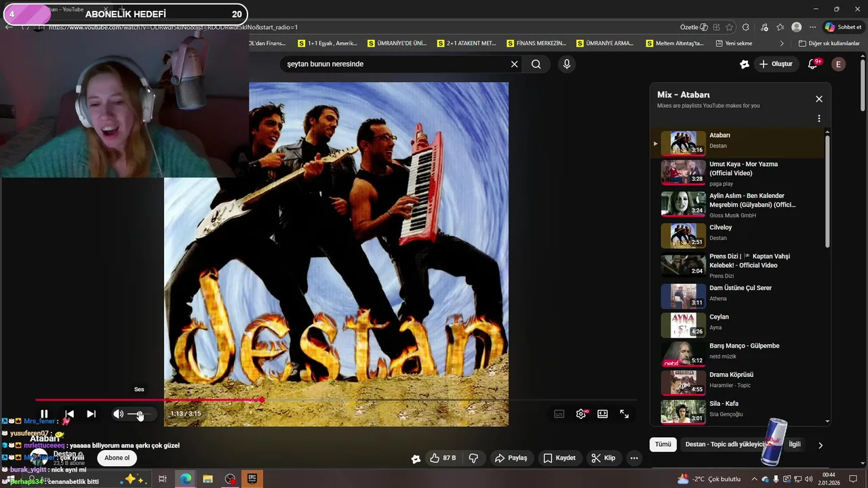This screenshot has height=488, width=868.
Task: Open the browser settings ellipsis menu
Action: [812, 27]
